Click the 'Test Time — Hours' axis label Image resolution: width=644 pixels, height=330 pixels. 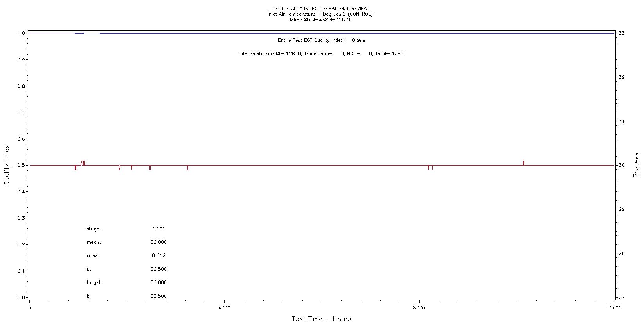click(321, 319)
